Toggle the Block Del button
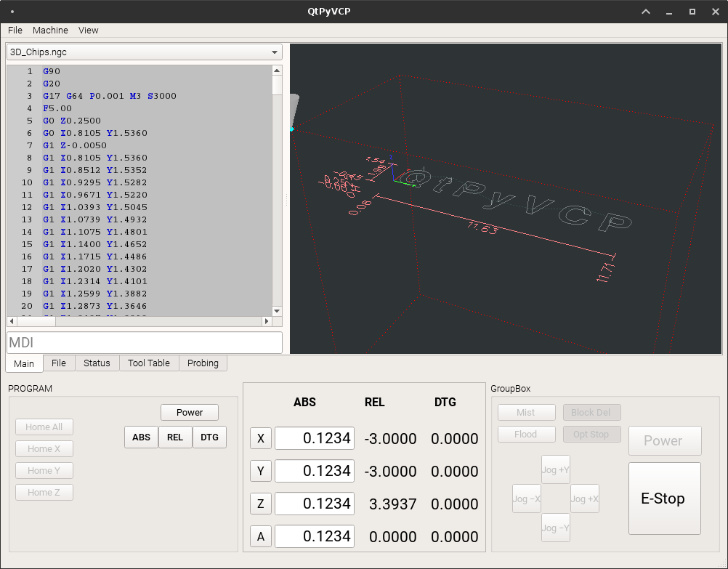This screenshot has width=728, height=569. point(592,413)
